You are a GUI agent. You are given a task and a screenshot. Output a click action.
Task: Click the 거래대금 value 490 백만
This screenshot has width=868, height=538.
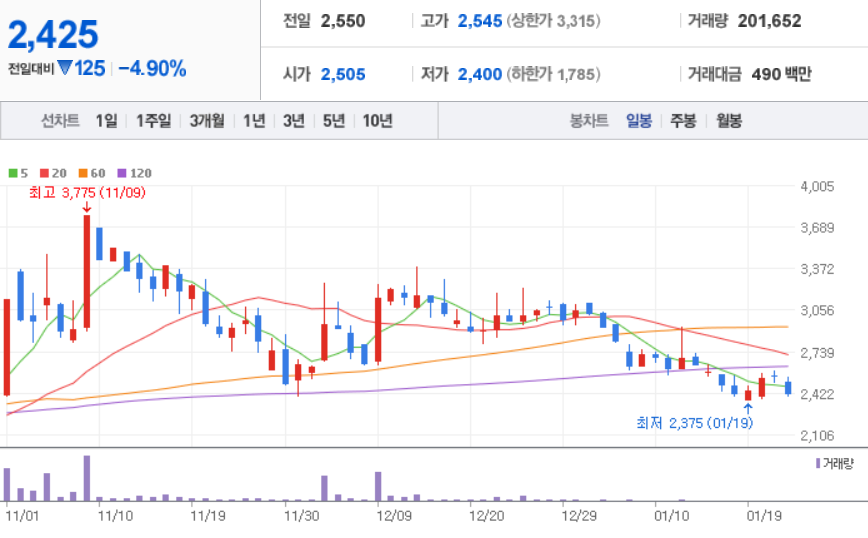click(781, 74)
